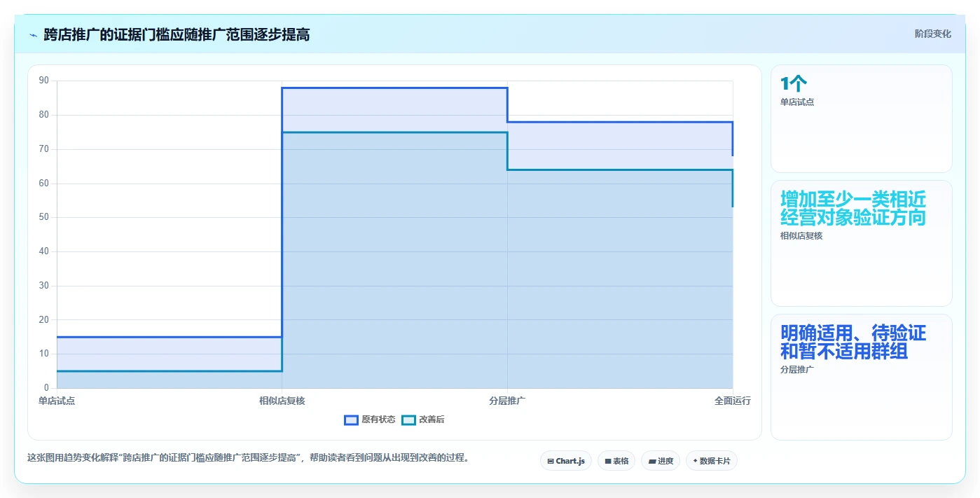
Task: Click the 全面运行 x-axis label
Action: [733, 401]
